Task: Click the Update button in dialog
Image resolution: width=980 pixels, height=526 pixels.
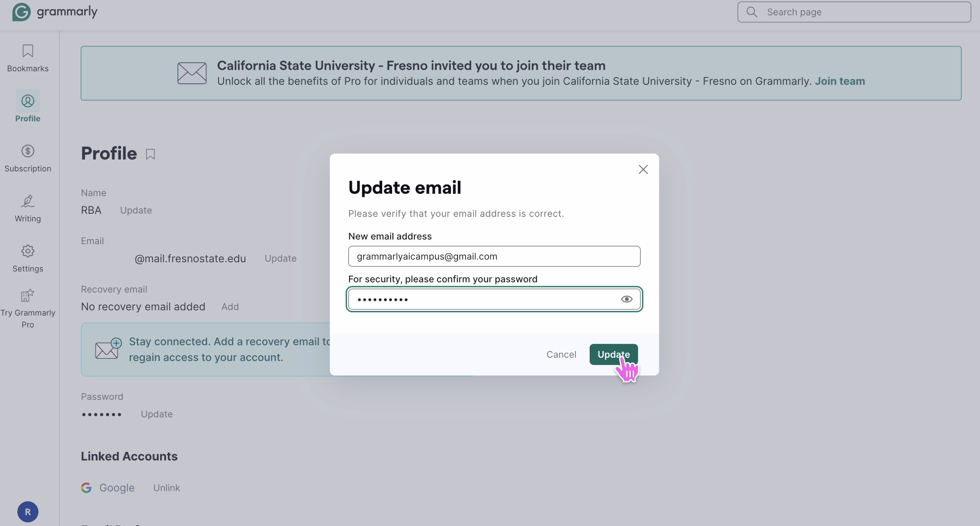Action: tap(613, 354)
